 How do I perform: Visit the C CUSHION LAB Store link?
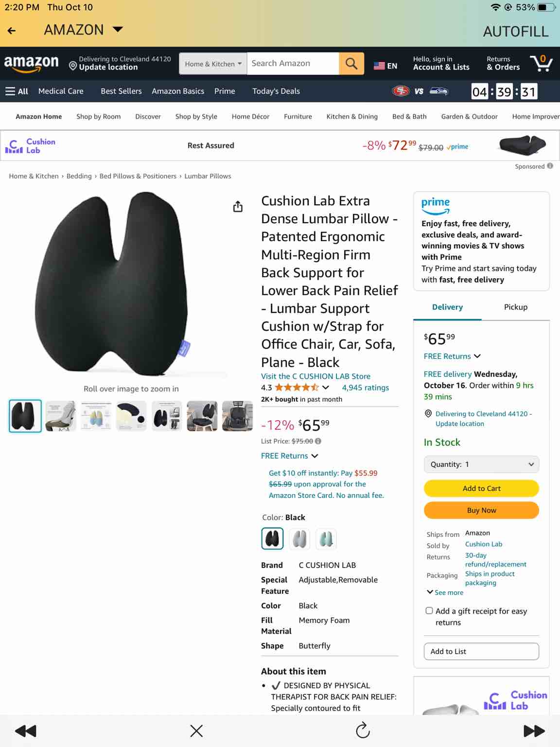315,376
